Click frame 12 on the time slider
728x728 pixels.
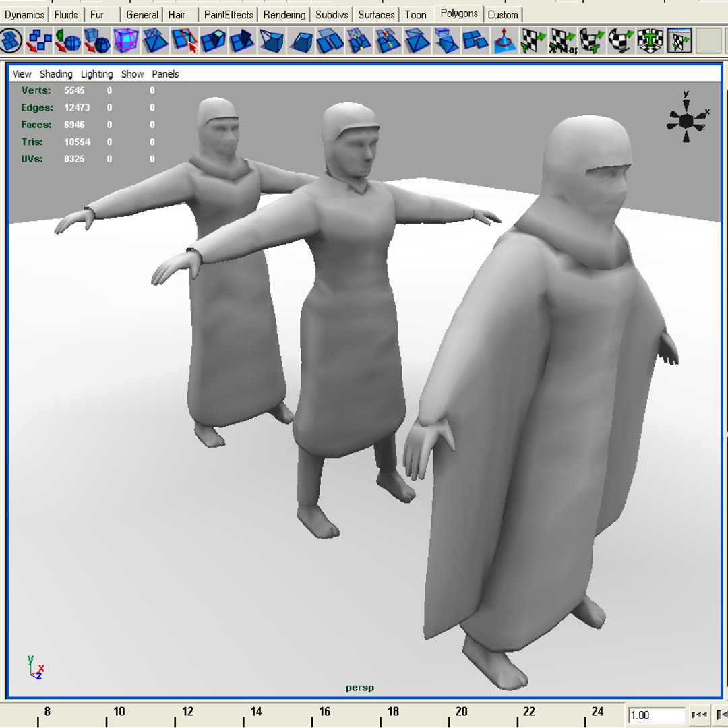187,711
